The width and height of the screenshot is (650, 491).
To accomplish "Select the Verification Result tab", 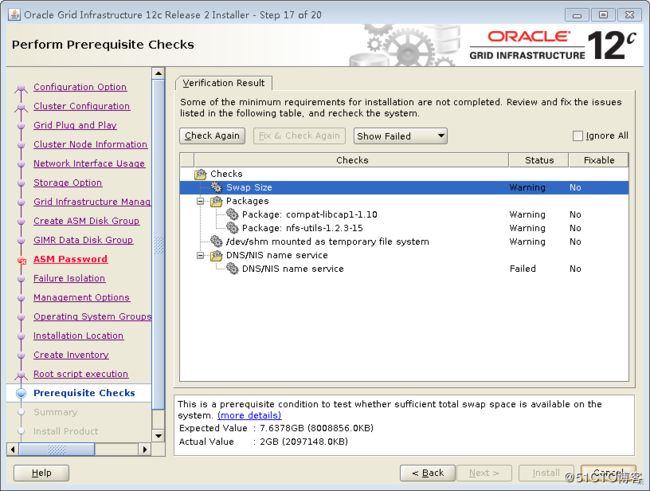I will click(223, 83).
